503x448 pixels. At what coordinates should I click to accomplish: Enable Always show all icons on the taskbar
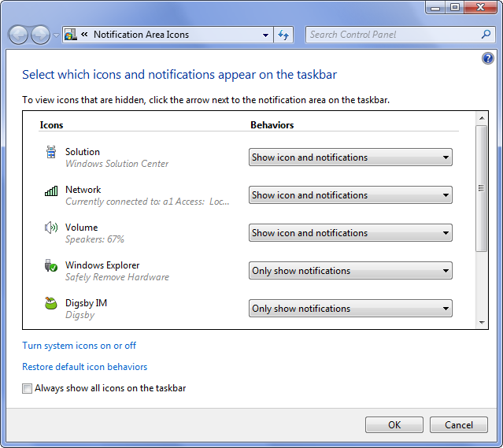tap(27, 389)
